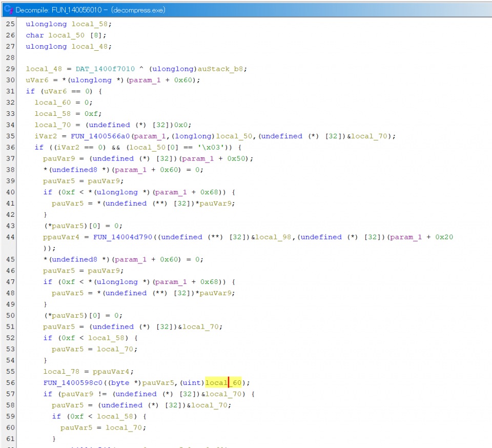Click undefined8 cast on line 38

(74, 170)
